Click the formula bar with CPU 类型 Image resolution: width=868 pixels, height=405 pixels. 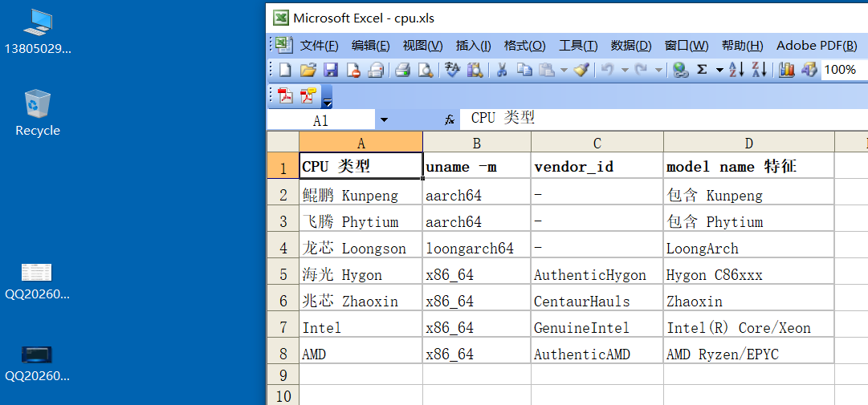click(664, 119)
